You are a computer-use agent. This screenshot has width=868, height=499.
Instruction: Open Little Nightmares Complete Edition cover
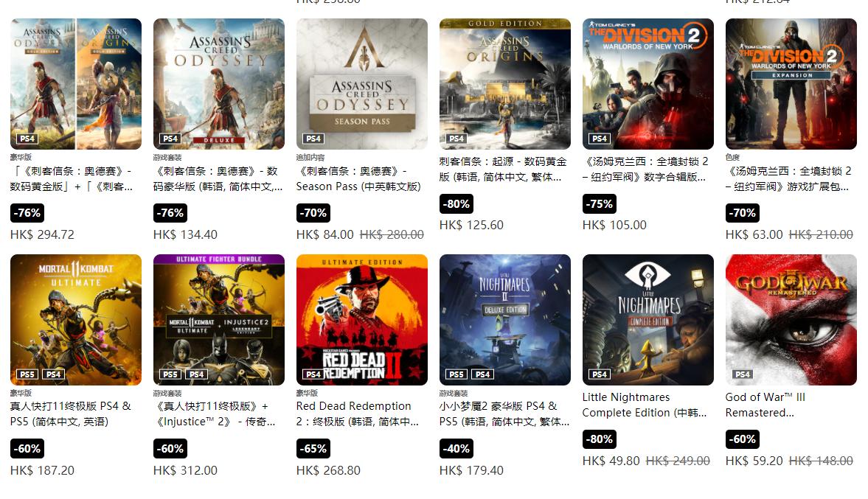(647, 320)
